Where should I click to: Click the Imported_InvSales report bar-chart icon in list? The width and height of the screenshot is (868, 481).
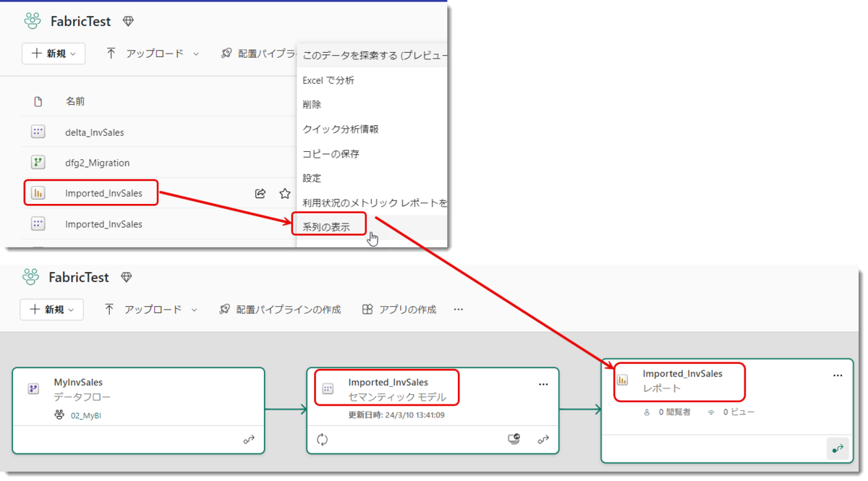pos(38,193)
